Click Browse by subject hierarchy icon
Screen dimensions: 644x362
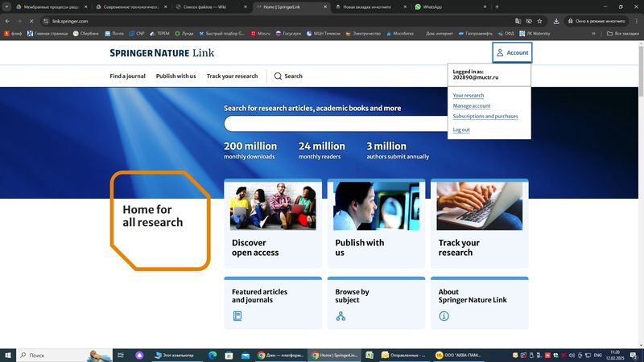point(341,316)
